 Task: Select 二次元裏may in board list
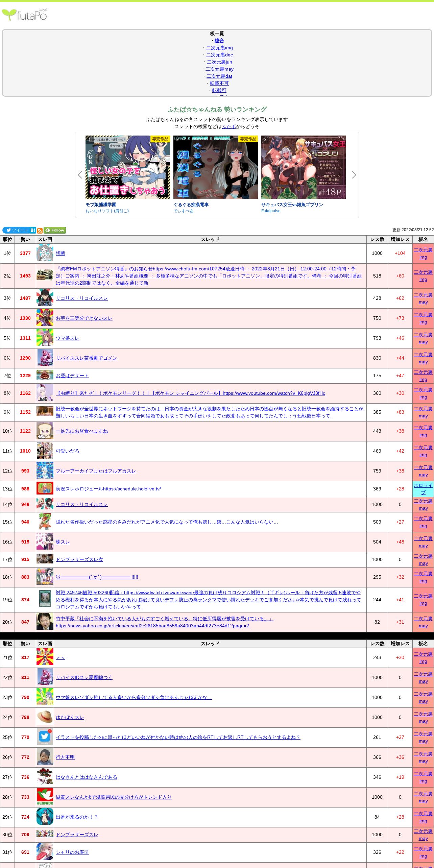coord(219,69)
